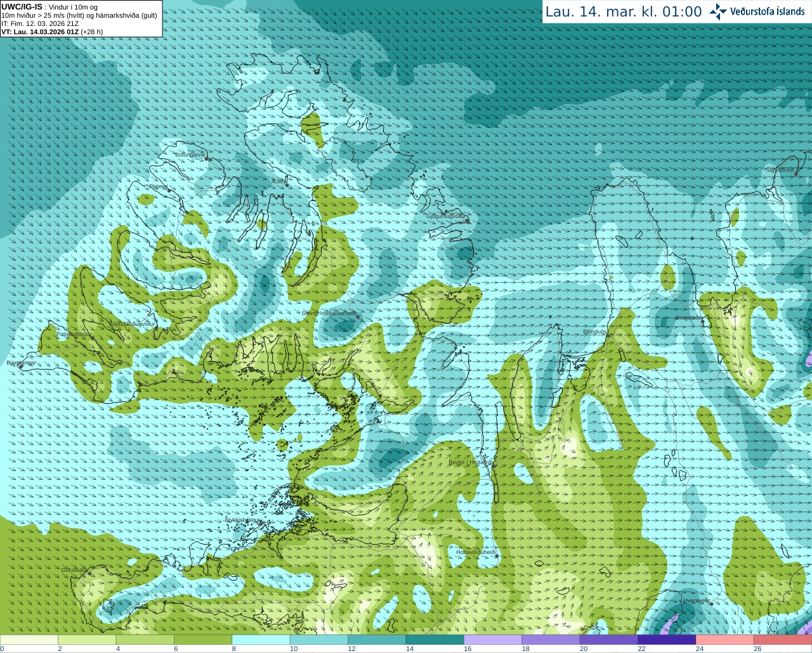812x653 pixels.
Task: Click the legend value 22
Action: (641, 649)
